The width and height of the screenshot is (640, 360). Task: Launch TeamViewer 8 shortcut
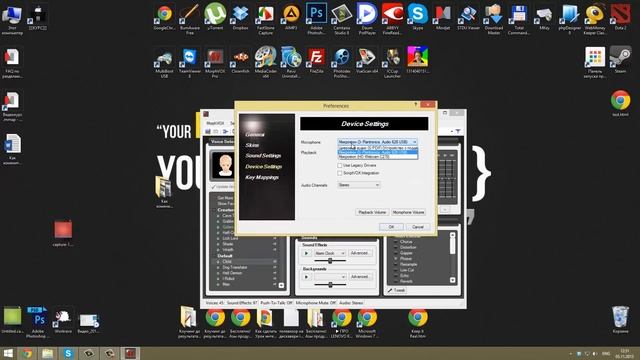[x=190, y=62]
